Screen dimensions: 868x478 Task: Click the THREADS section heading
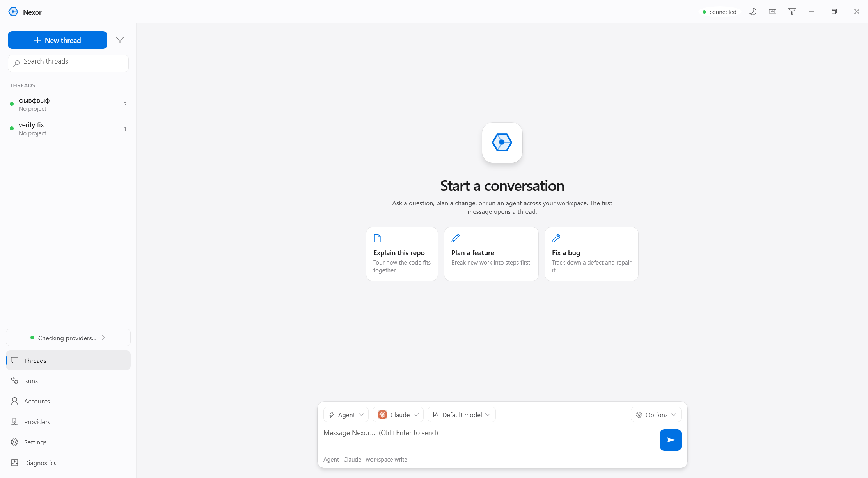coord(23,85)
